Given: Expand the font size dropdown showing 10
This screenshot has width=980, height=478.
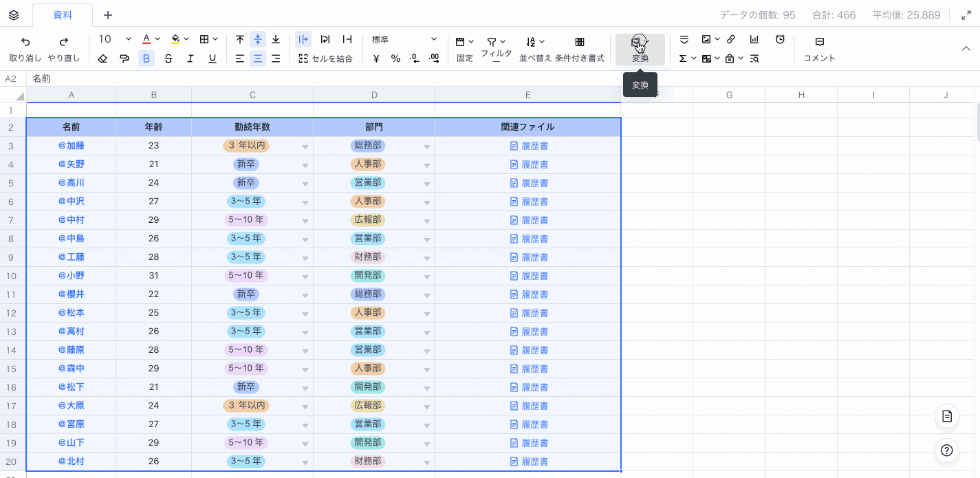Looking at the screenshot, I should tap(115, 40).
